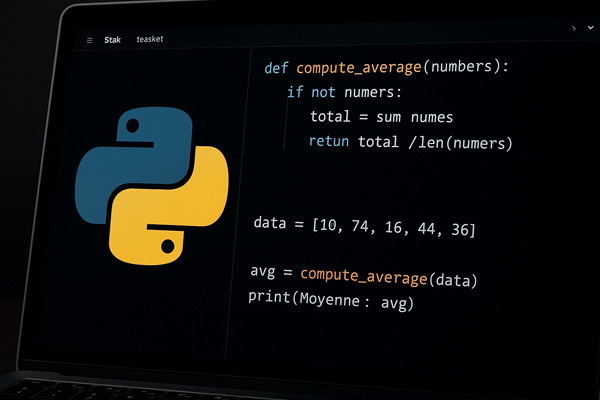Screen dimensions: 600x400
Task: Click the compute_average(data) function call
Action: [390, 275]
